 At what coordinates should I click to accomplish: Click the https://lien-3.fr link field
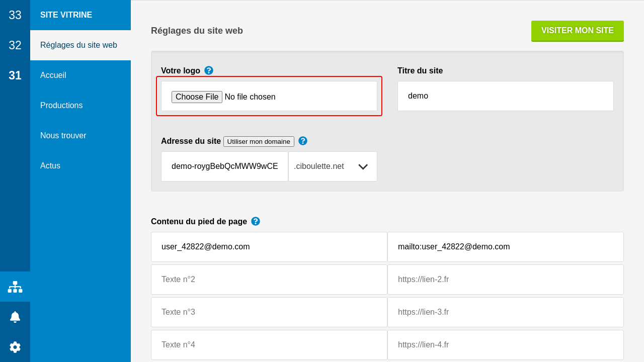point(505,312)
